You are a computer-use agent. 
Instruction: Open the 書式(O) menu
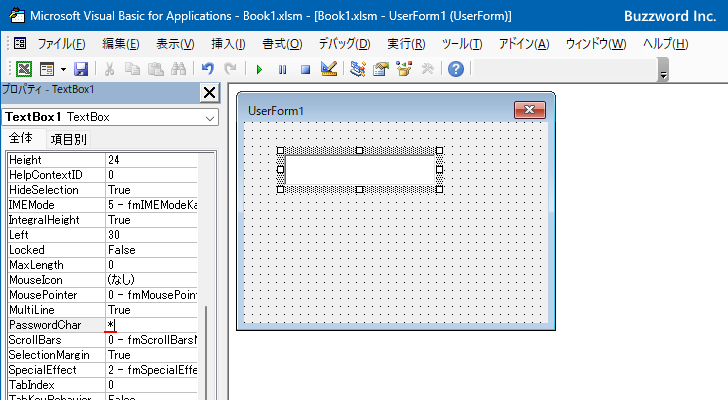click(282, 44)
